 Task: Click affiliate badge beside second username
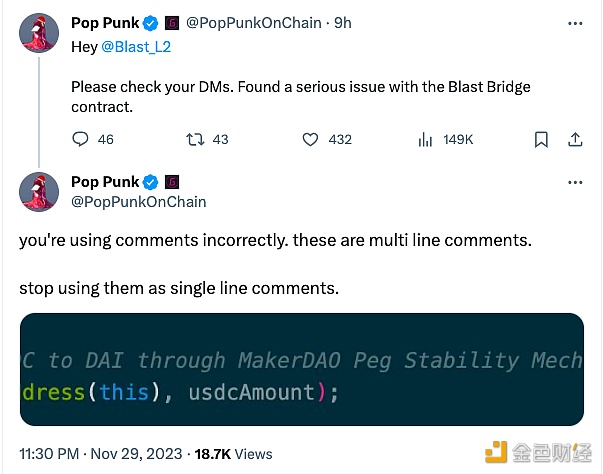coord(172,182)
